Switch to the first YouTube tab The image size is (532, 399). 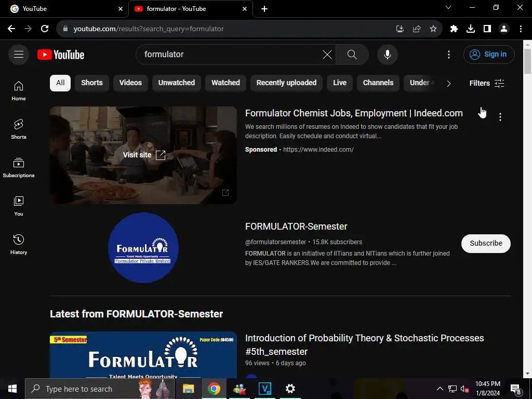64,9
